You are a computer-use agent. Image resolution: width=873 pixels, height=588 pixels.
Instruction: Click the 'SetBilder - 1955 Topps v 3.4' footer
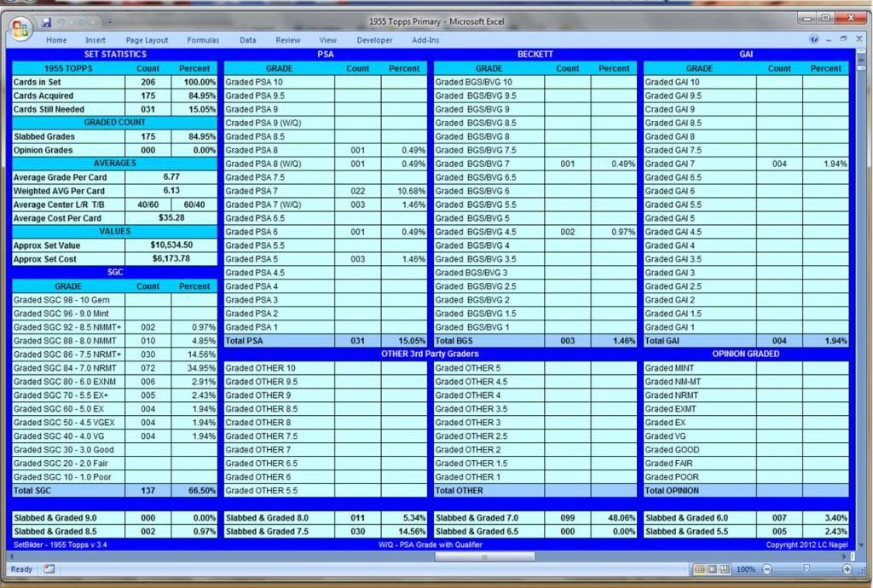point(61,545)
